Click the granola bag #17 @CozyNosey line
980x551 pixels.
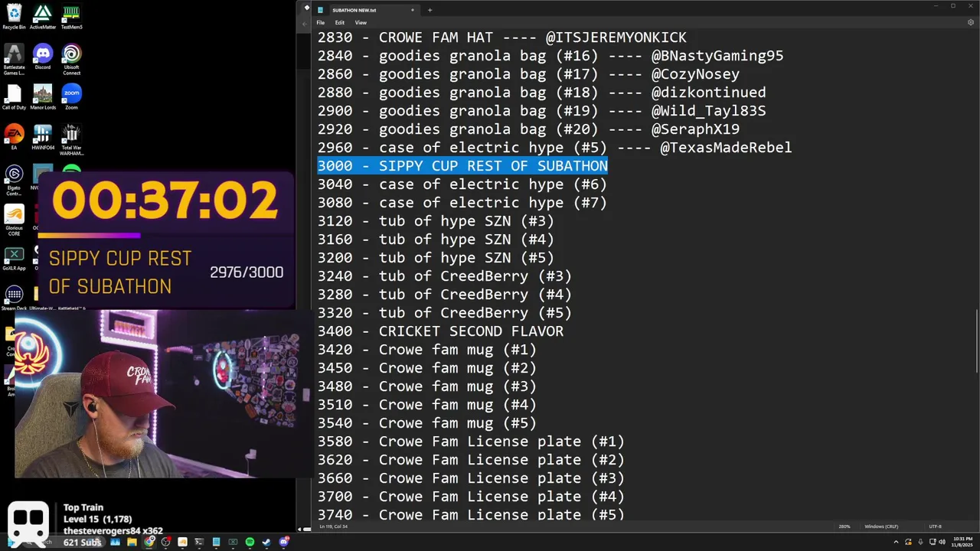[x=528, y=74]
